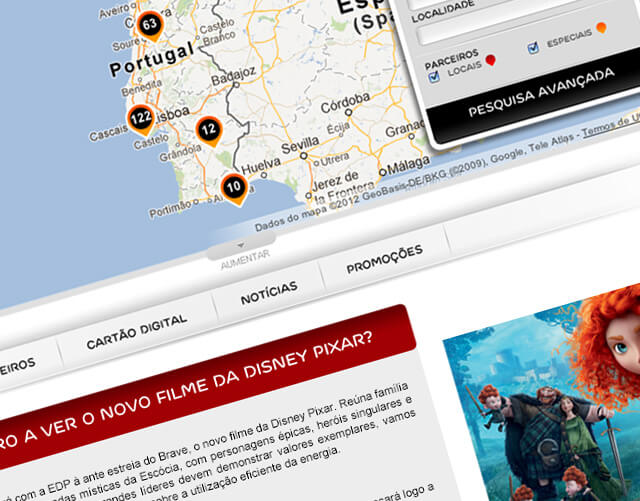This screenshot has width=640, height=501.
Task: Switch to the Notícias tab
Action: click(x=269, y=293)
